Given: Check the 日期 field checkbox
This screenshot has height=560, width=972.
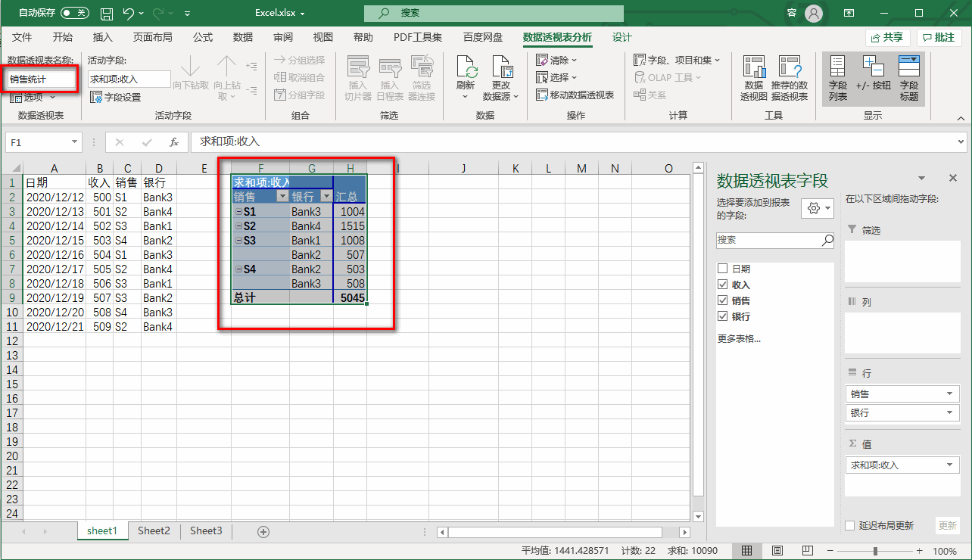Looking at the screenshot, I should (x=722, y=269).
